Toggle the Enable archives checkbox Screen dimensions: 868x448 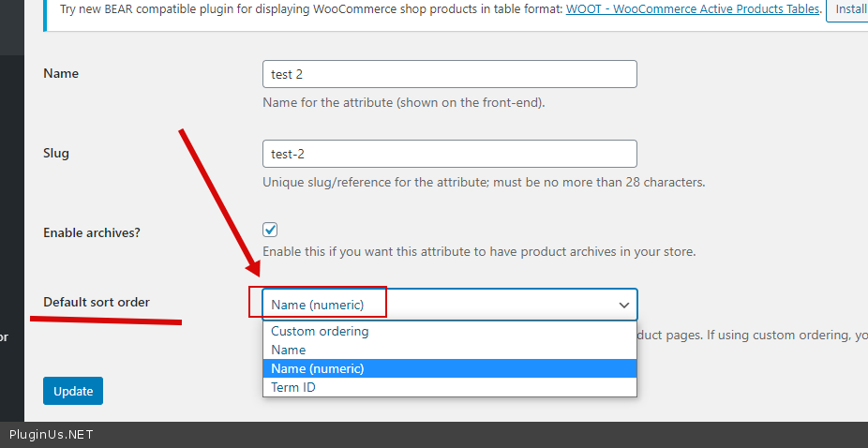click(x=271, y=230)
